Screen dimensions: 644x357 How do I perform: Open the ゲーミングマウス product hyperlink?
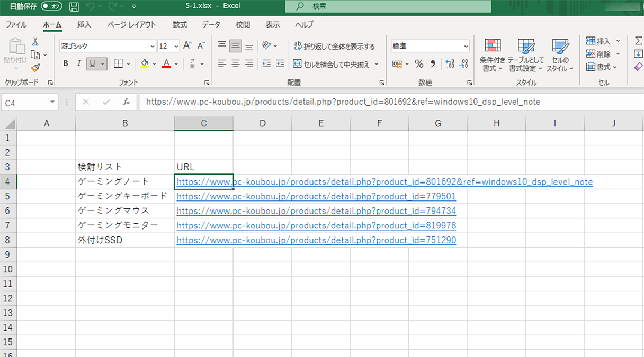[316, 210]
